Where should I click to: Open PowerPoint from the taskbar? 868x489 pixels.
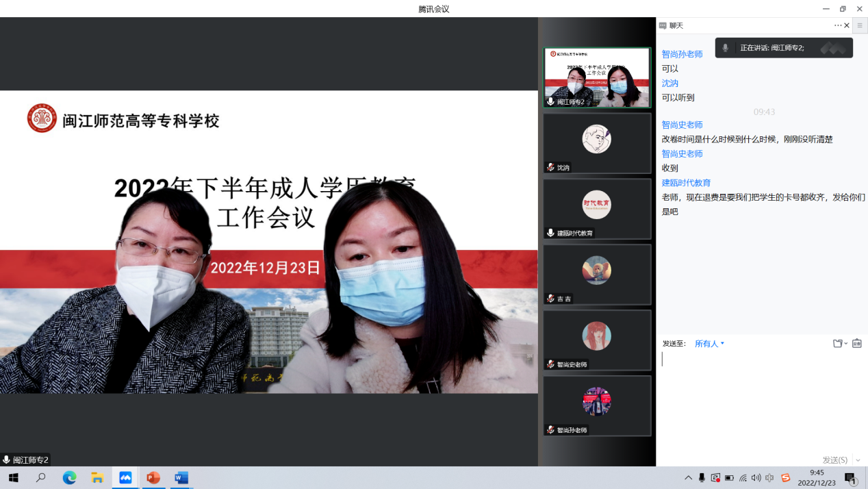[153, 478]
